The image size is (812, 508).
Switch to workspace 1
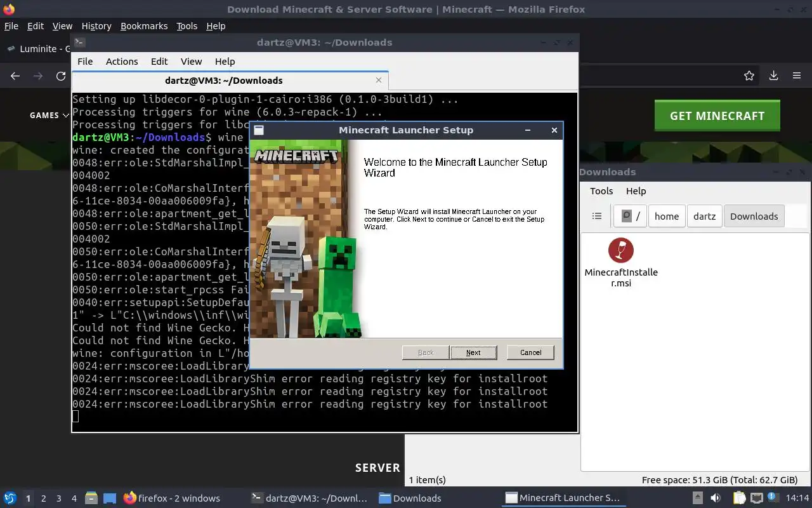[28, 498]
